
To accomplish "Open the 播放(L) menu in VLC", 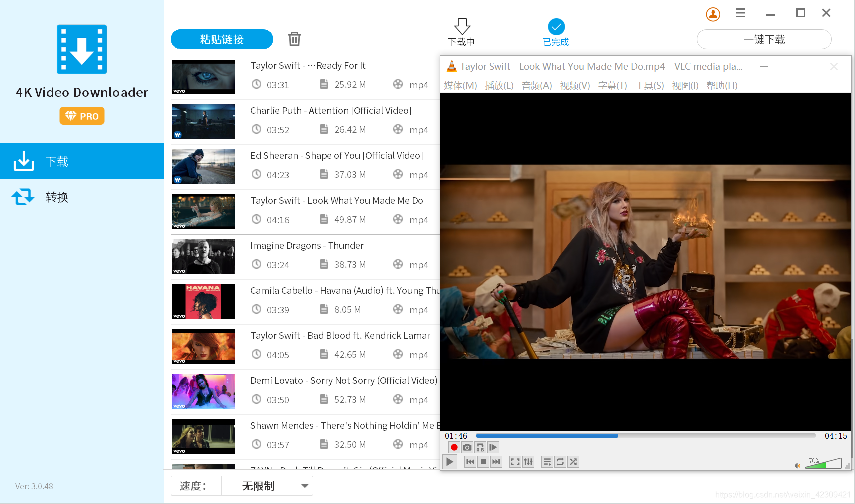I will [x=499, y=86].
